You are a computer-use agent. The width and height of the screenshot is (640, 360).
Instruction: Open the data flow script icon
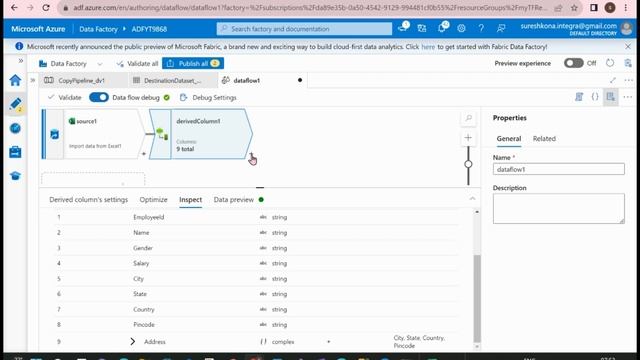point(579,97)
